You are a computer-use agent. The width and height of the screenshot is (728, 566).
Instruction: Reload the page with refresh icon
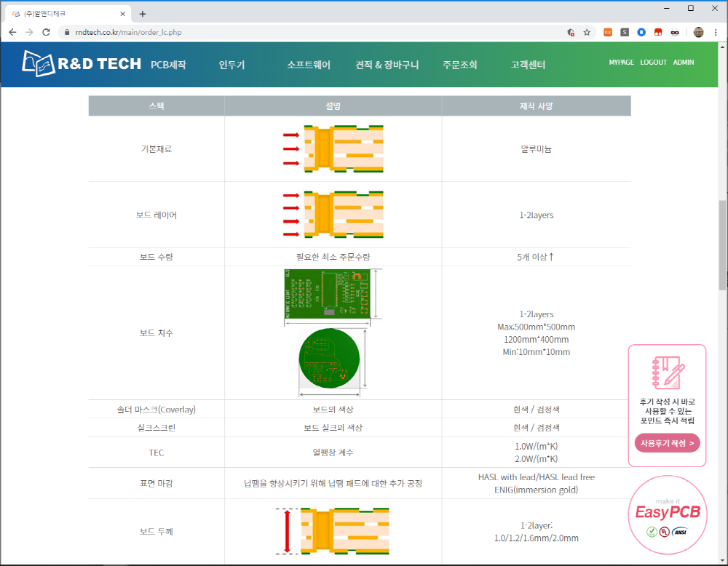pos(46,32)
